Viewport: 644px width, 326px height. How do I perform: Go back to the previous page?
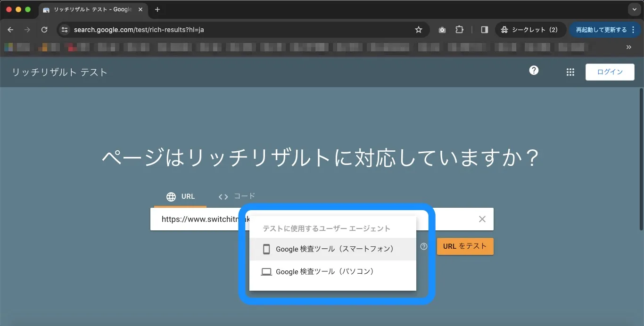pos(11,30)
